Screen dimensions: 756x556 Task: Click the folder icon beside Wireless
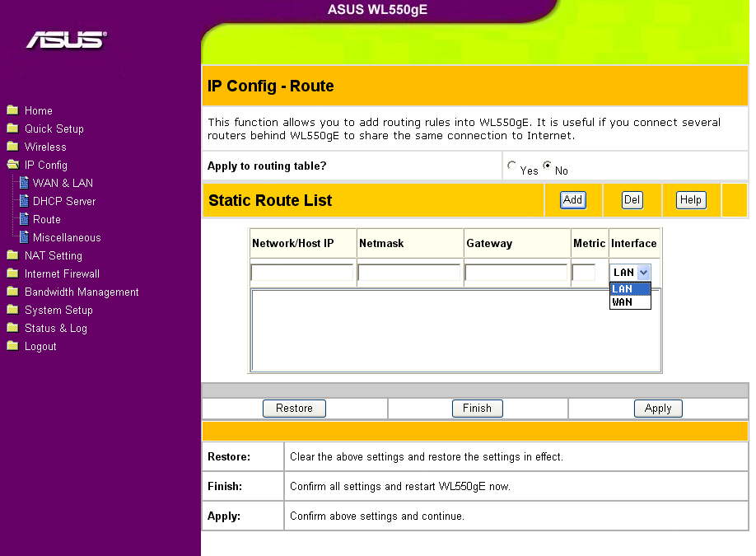click(x=13, y=147)
